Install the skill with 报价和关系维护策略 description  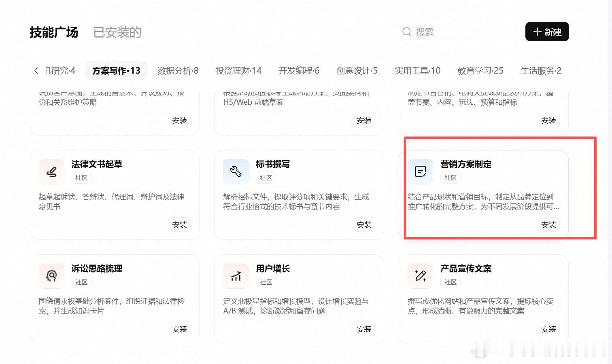179,120
